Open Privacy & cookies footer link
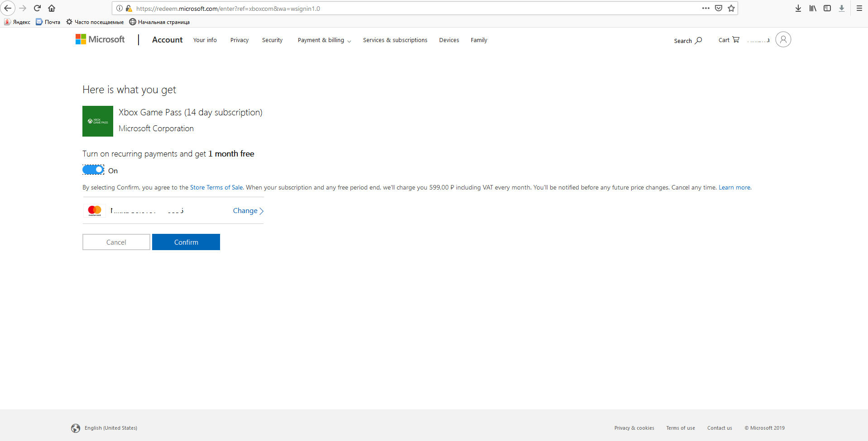 634,428
